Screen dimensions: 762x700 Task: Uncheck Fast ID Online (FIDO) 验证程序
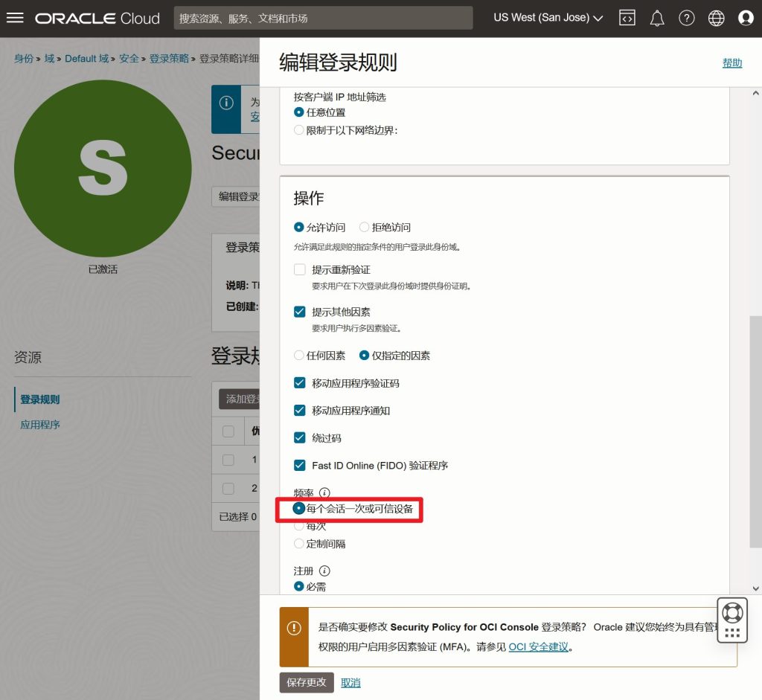click(x=300, y=466)
